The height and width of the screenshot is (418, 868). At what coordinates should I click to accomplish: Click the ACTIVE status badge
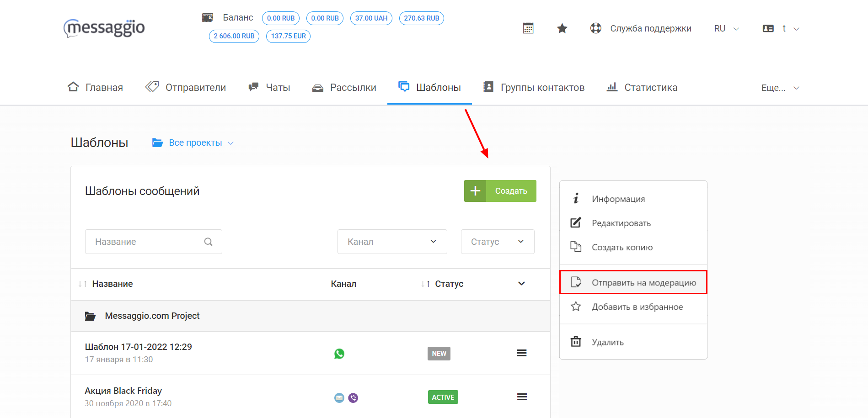click(443, 397)
